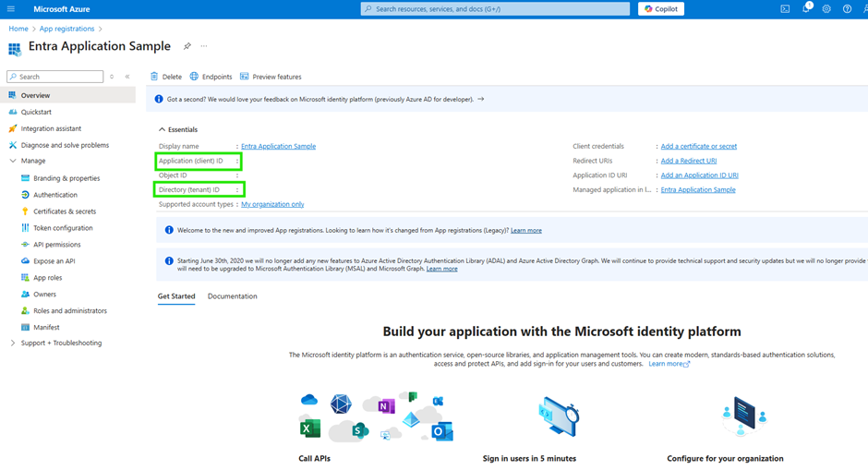Click the Certificates & secrets key icon

(25, 211)
